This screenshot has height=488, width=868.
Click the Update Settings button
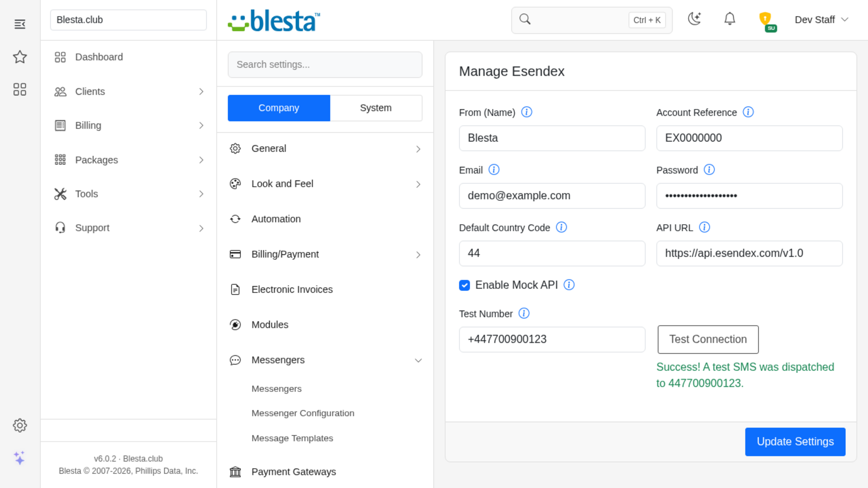[x=795, y=442]
